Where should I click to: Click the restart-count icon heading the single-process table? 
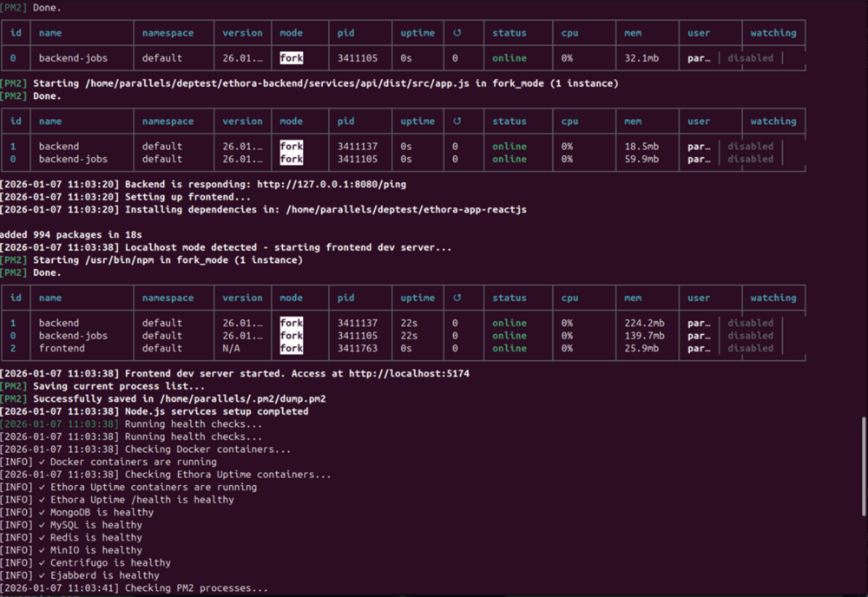pyautogui.click(x=457, y=33)
